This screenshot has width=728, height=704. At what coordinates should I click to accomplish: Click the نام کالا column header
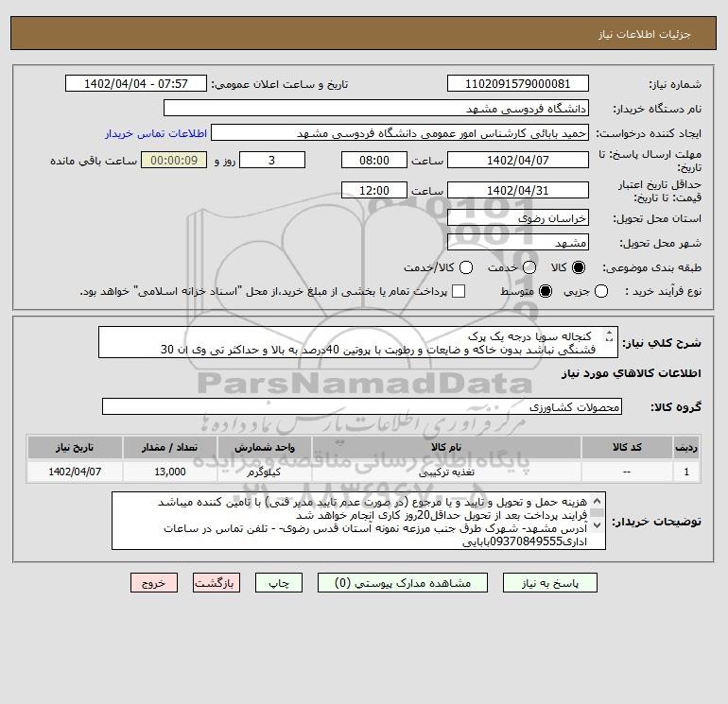pyautogui.click(x=446, y=447)
